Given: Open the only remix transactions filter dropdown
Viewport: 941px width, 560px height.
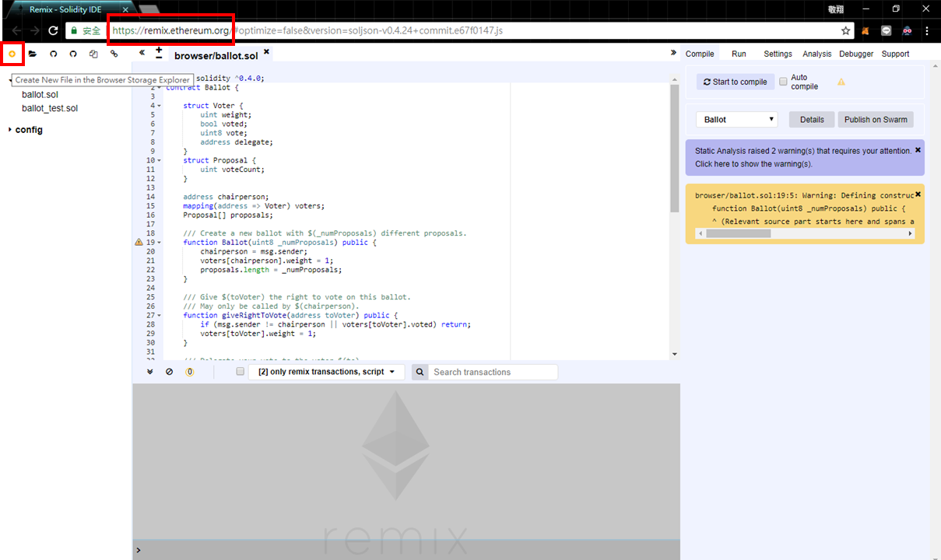Looking at the screenshot, I should tap(327, 372).
